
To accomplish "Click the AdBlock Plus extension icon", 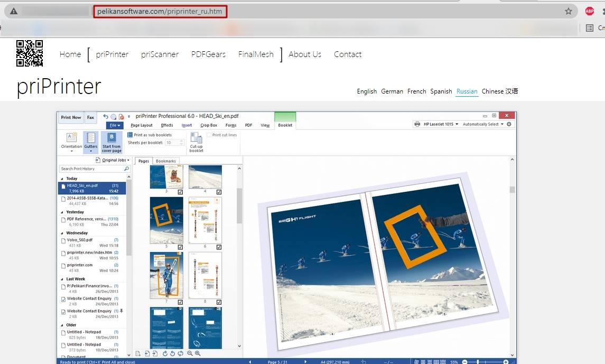I will coord(590,11).
